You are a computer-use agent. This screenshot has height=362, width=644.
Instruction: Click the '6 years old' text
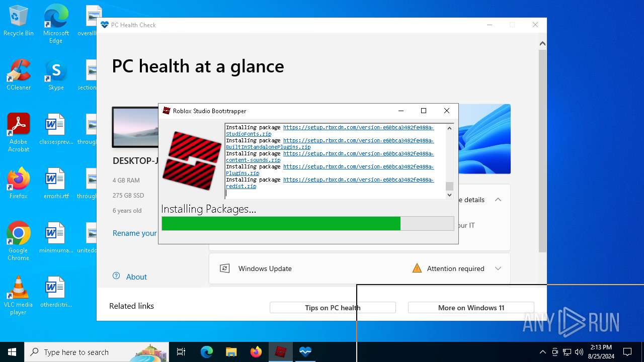[x=127, y=210]
